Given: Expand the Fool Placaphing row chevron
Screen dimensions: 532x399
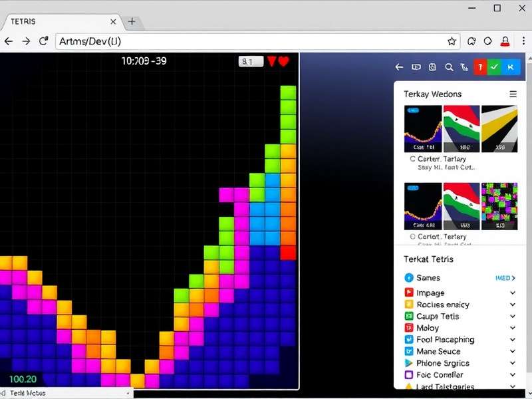Looking at the screenshot, I should 513,340.
